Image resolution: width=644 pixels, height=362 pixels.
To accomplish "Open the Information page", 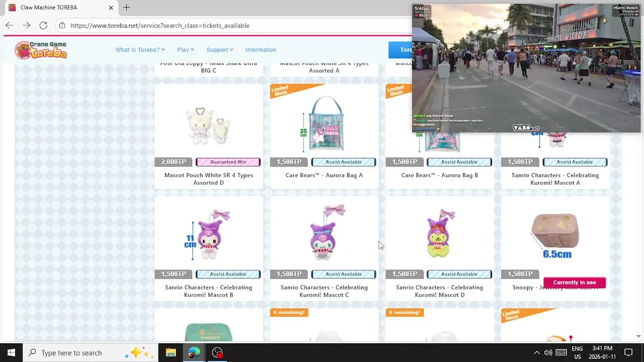I will 261,50.
